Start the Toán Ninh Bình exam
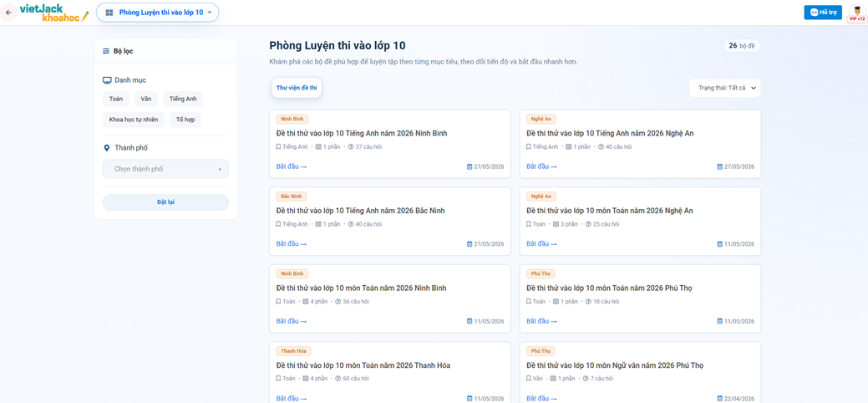The image size is (868, 403). pos(292,321)
